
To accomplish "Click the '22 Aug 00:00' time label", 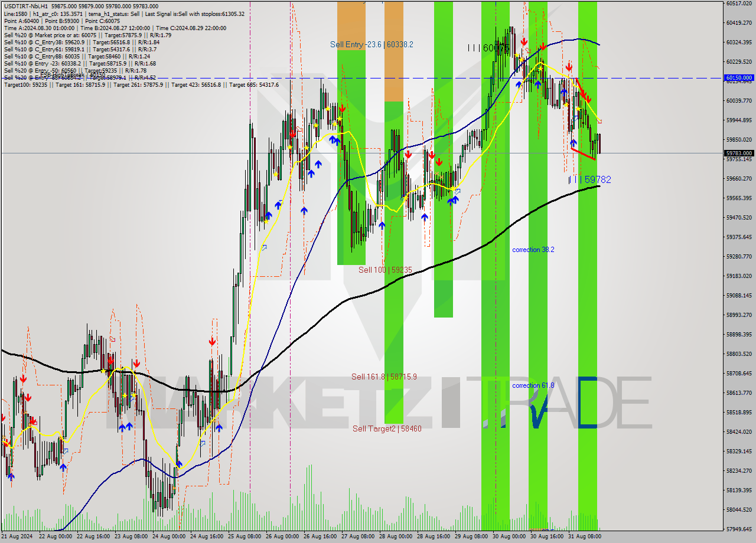I will point(55,537).
